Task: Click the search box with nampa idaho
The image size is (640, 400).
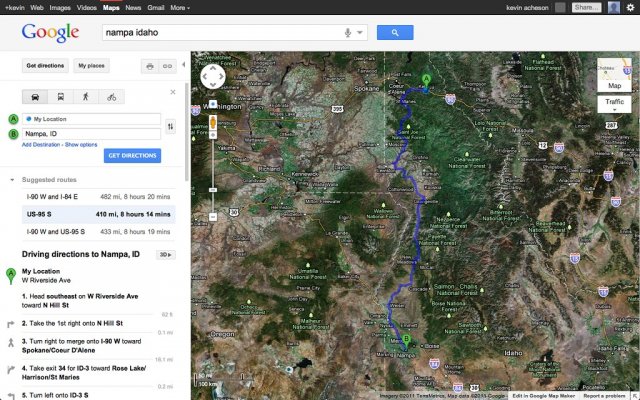Action: [222, 33]
